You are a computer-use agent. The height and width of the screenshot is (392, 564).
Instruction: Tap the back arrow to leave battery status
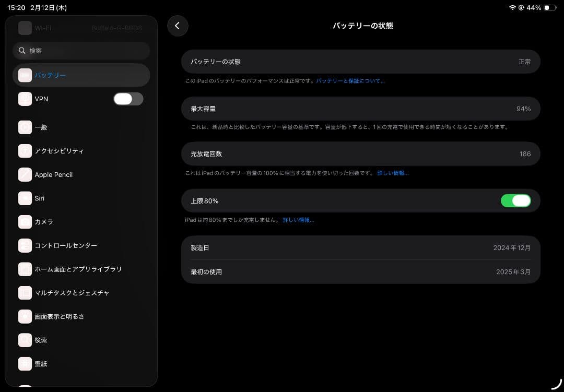(178, 25)
